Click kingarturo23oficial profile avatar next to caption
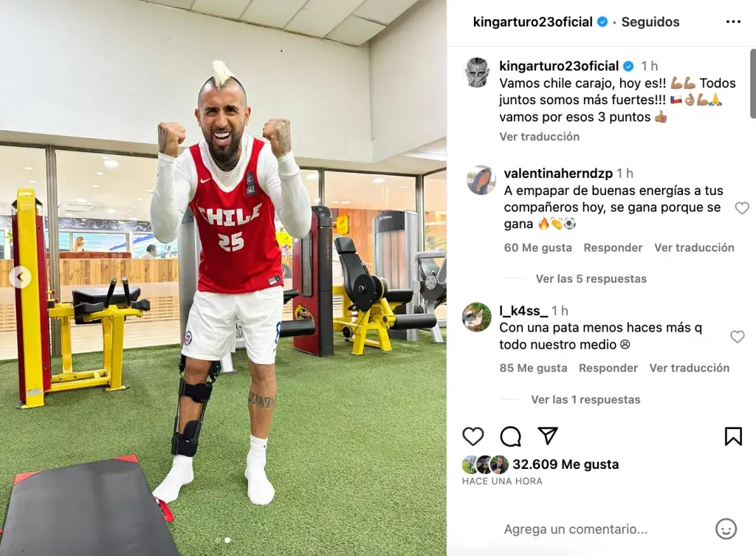The image size is (756, 556). click(x=477, y=72)
